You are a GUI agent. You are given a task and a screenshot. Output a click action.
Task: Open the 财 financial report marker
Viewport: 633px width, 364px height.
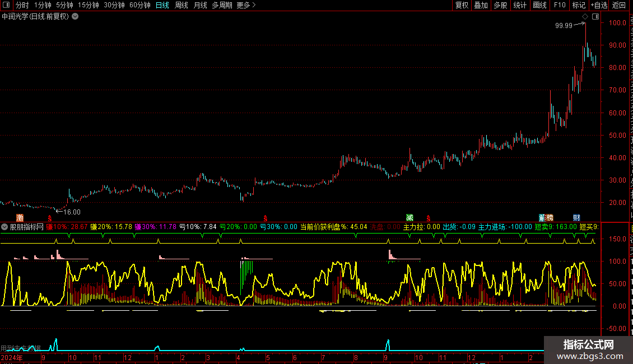pos(576,218)
